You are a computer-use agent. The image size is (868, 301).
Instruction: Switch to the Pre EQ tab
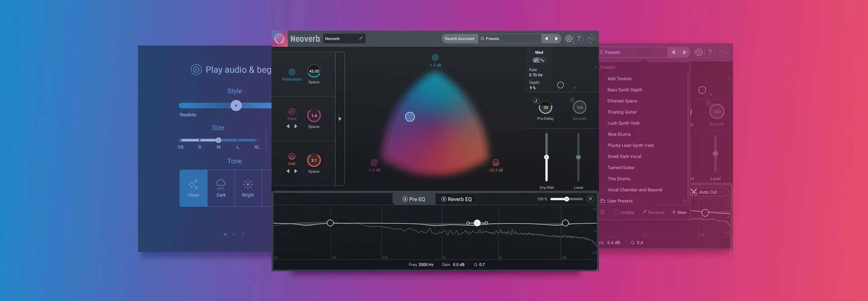click(x=414, y=199)
